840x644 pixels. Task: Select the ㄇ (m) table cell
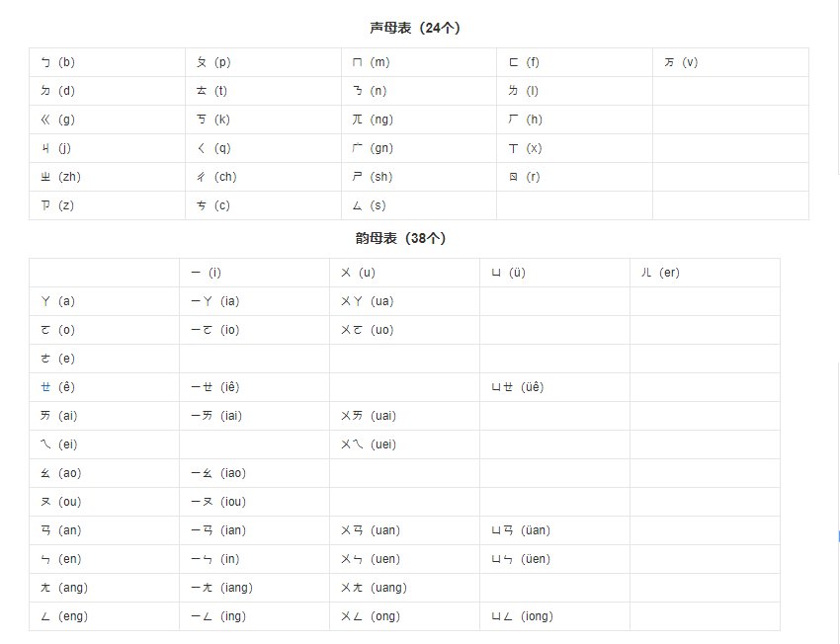click(419, 62)
